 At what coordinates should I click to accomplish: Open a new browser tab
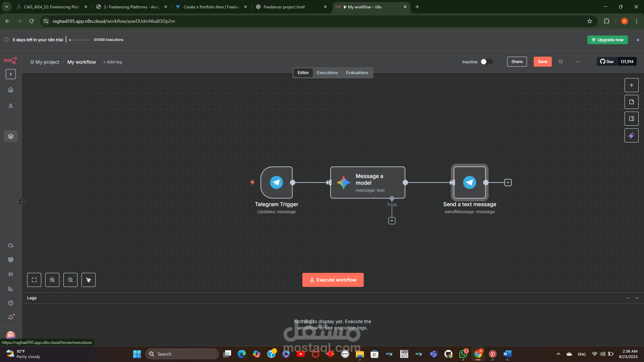pos(417,7)
